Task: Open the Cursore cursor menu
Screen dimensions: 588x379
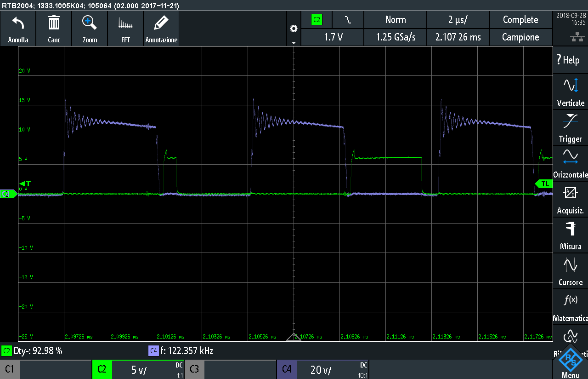Action: (571, 271)
